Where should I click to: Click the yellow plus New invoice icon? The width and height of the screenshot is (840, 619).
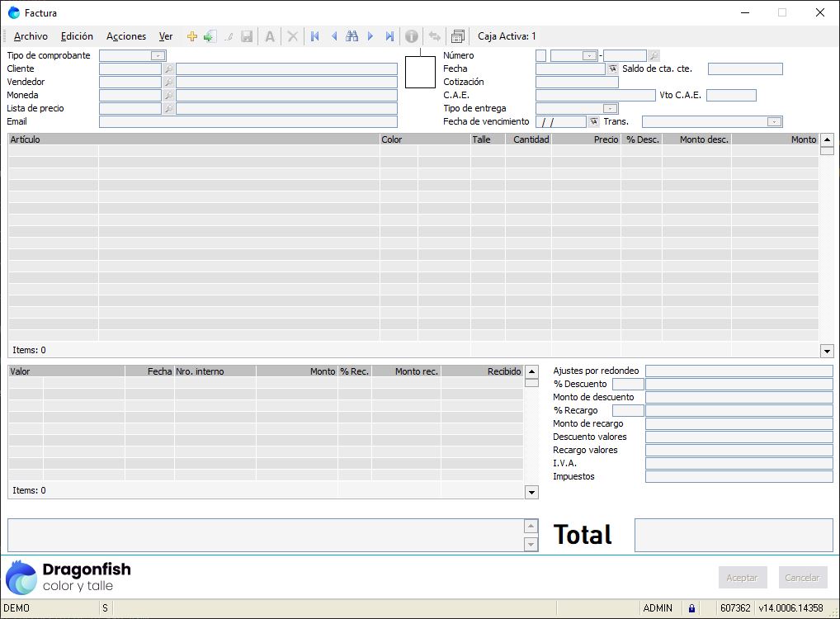191,36
